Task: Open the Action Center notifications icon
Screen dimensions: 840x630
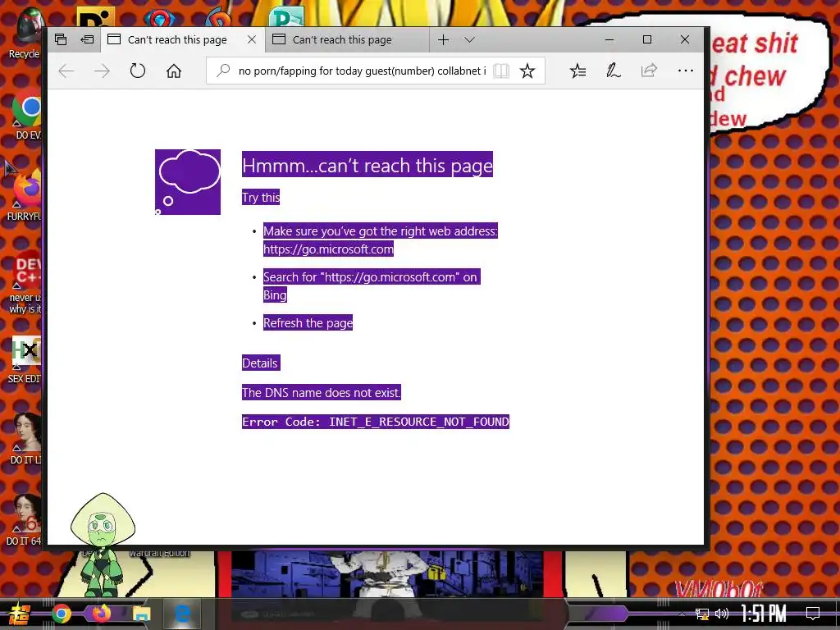Action: pos(813,614)
